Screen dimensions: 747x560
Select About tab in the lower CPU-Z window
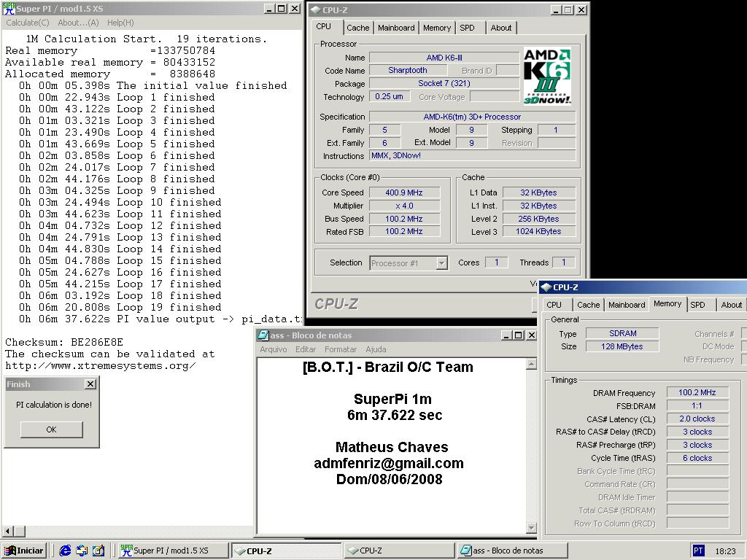pyautogui.click(x=731, y=305)
